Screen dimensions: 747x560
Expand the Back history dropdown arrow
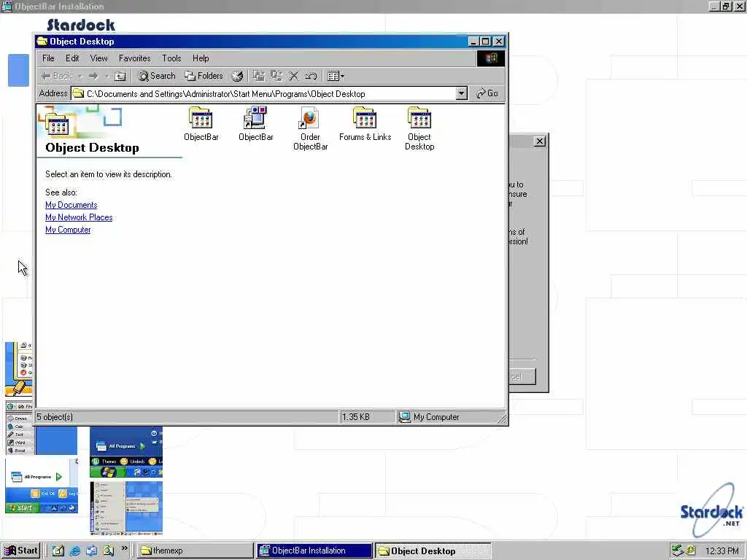click(80, 76)
